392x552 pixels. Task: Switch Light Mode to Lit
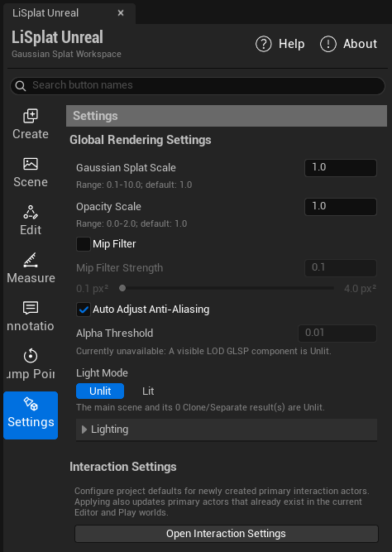[148, 391]
